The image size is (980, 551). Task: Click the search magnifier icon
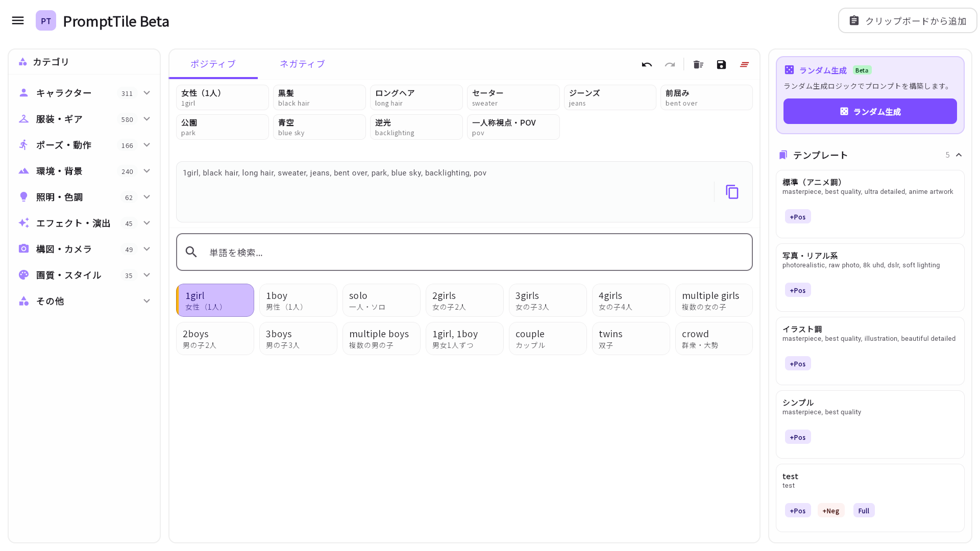pos(191,252)
